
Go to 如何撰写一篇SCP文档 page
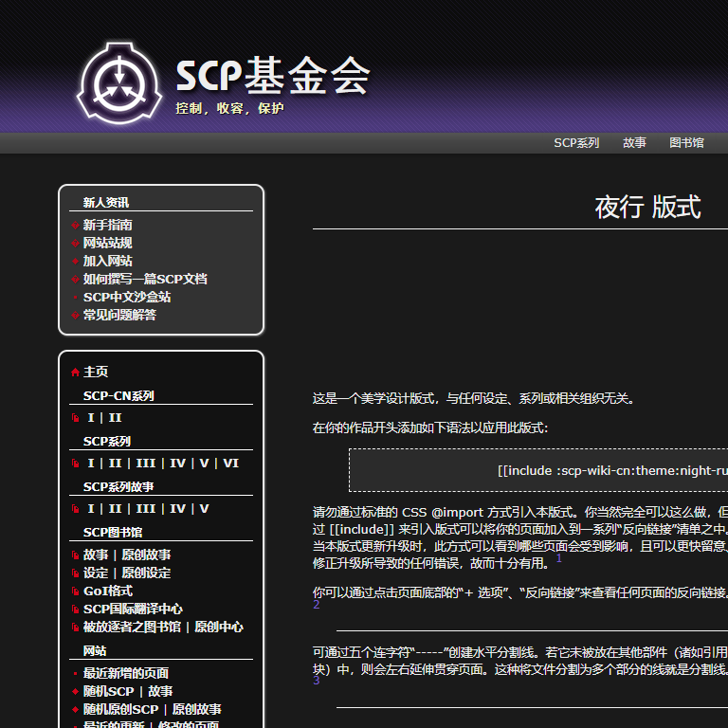point(144,280)
